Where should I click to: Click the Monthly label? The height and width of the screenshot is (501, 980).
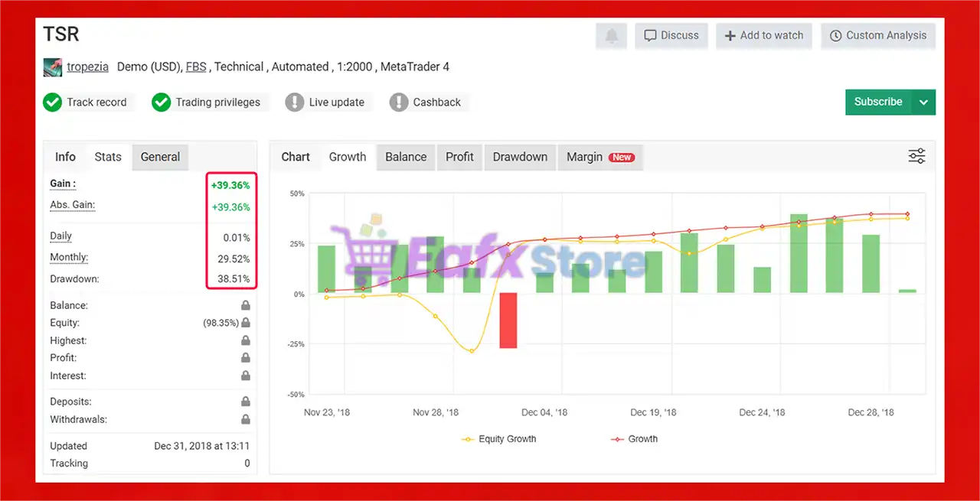69,258
